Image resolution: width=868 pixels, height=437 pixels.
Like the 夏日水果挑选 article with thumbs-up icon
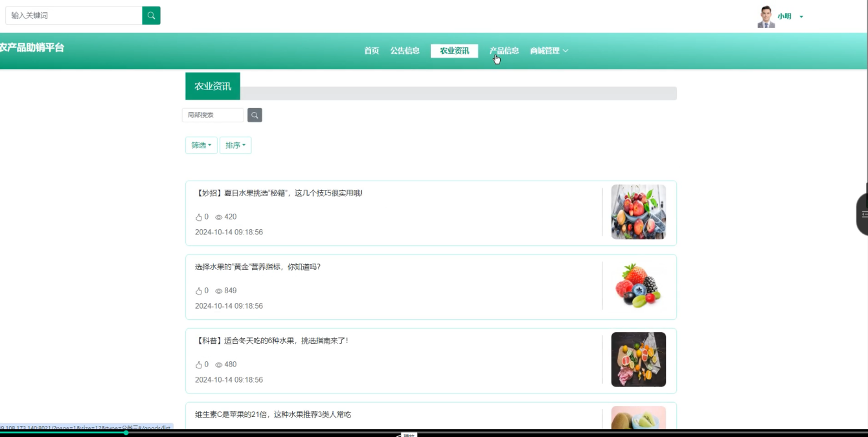pos(199,218)
